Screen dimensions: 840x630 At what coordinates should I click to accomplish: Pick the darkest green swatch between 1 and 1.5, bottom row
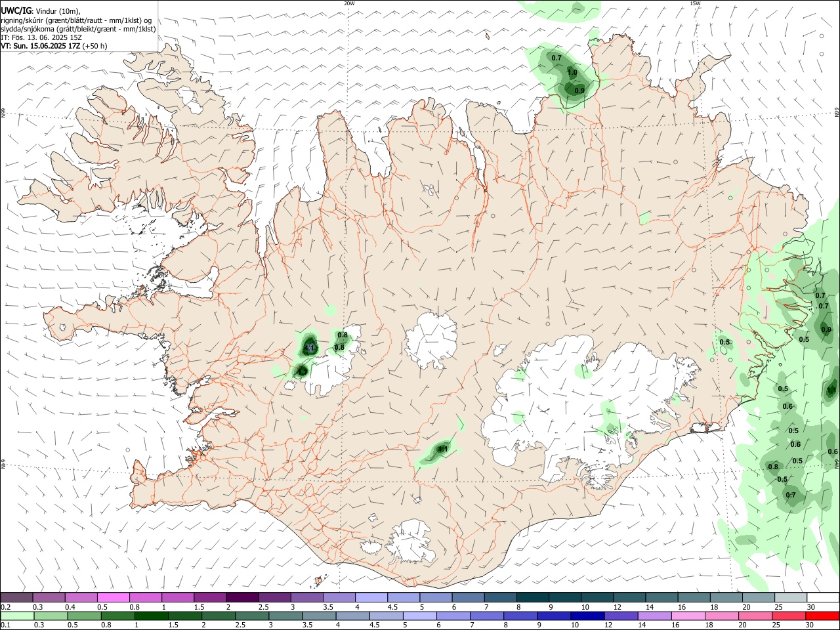click(x=151, y=616)
